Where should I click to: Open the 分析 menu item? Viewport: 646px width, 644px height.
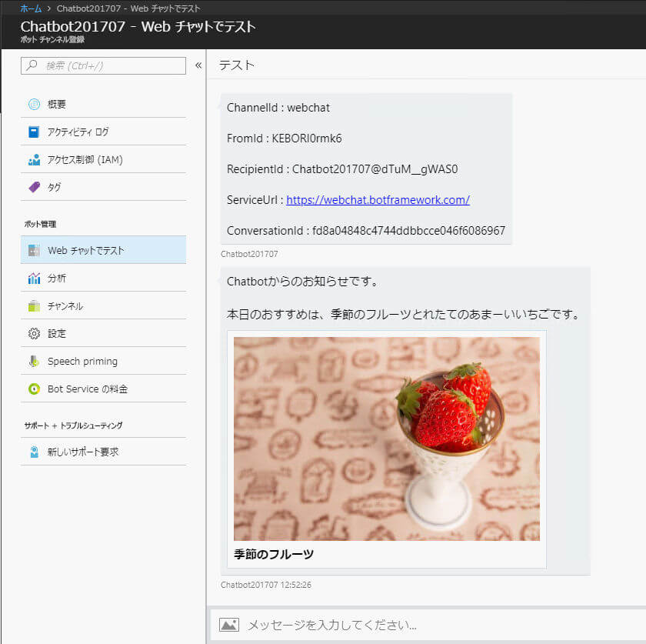[103, 279]
